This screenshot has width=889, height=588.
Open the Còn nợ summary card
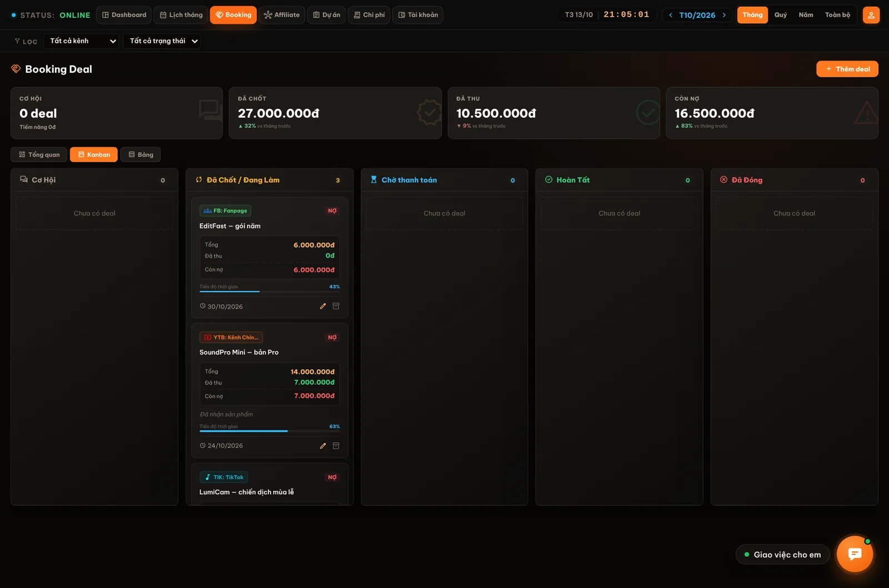click(772, 113)
